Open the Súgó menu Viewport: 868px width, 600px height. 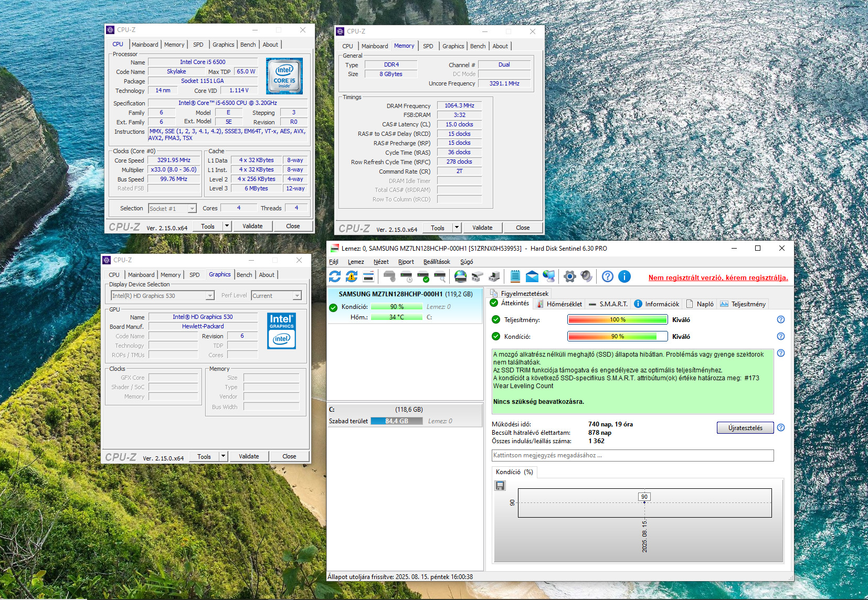tap(467, 262)
